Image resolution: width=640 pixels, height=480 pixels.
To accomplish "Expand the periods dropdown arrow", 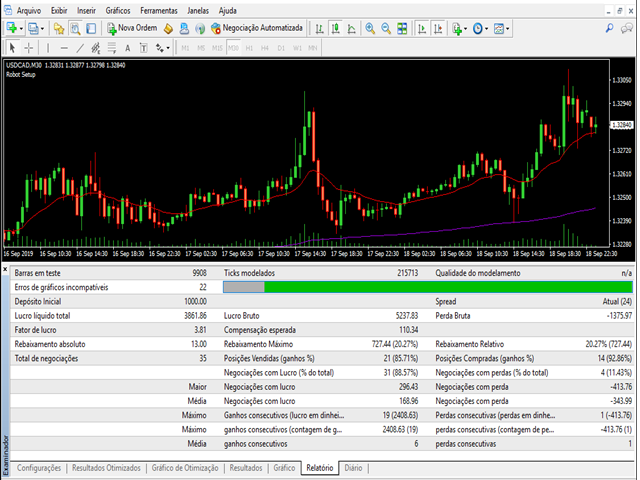I will pyautogui.click(x=486, y=29).
